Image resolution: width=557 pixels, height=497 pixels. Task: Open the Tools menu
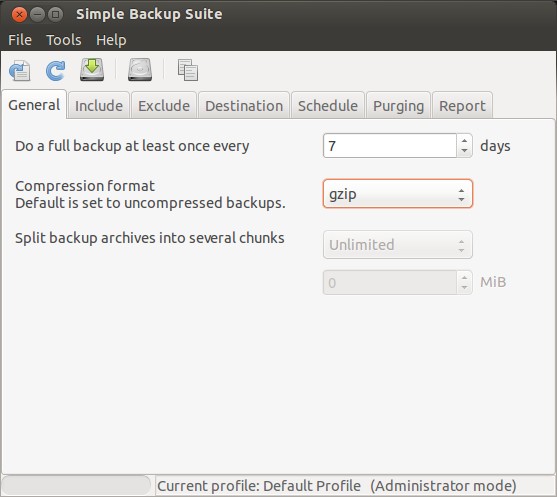click(64, 40)
